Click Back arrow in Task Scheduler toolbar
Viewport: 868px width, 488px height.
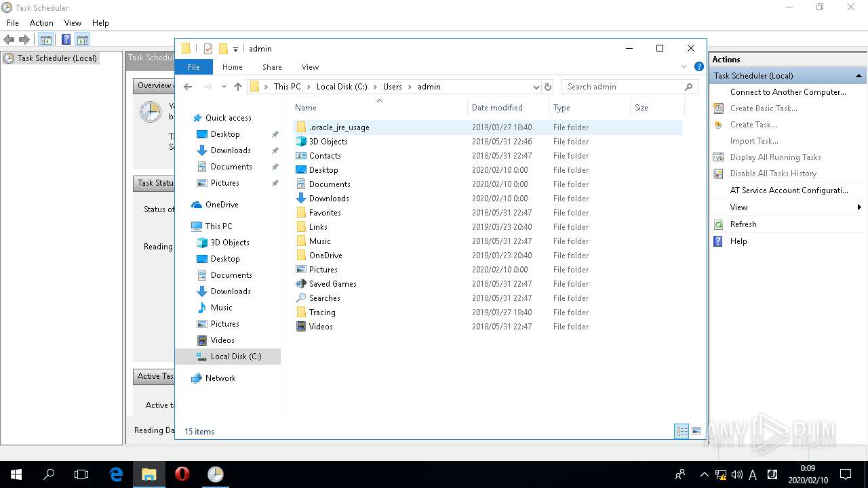[9, 40]
